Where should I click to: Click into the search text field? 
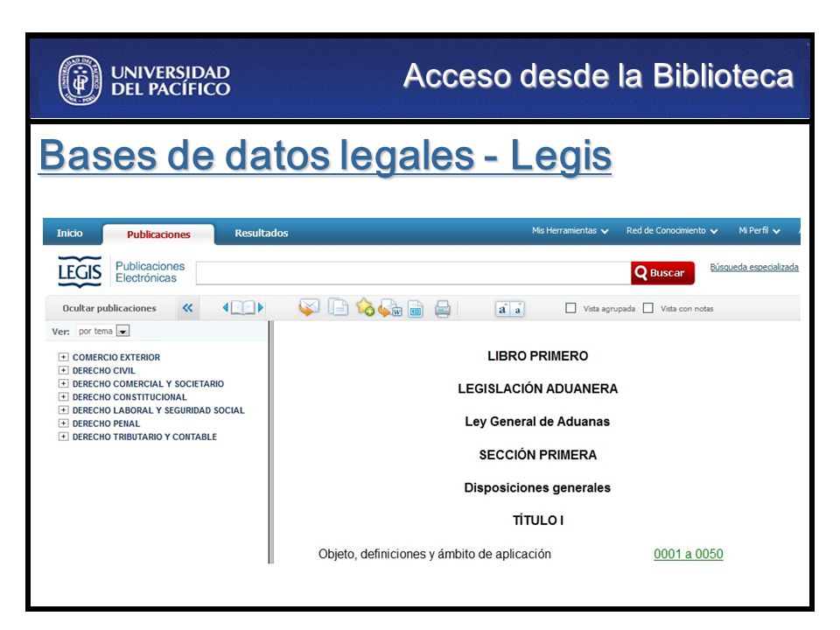[413, 273]
